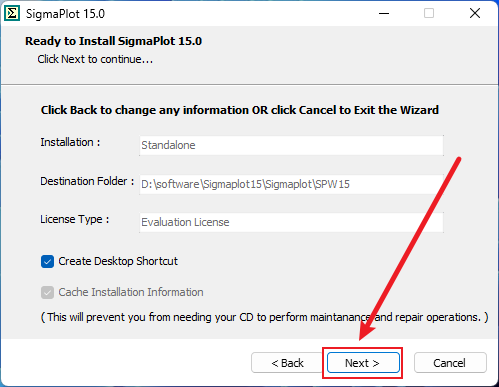Close the SigmaPlot 15.0 installer window
This screenshot has height=387, width=499.
coord(475,13)
